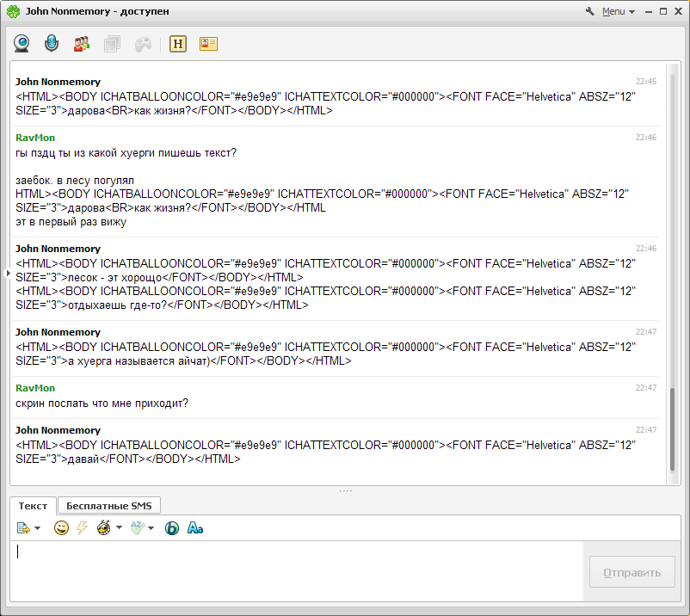Click John Nonmemory name above 'давай' message
The image size is (690, 616).
pyautogui.click(x=59, y=430)
